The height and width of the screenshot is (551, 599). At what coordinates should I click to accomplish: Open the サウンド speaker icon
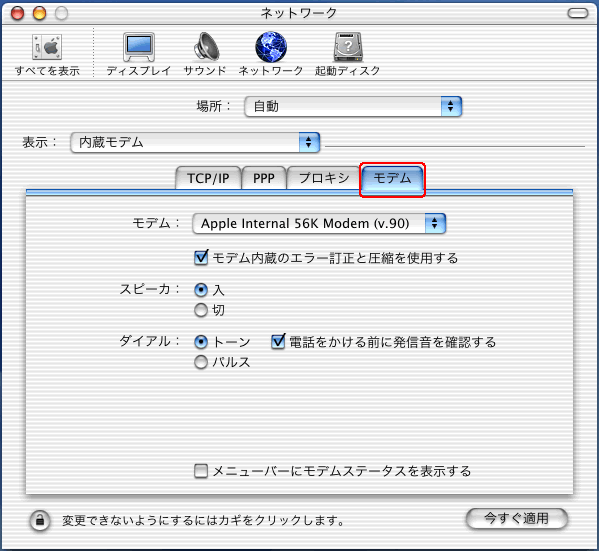click(206, 47)
